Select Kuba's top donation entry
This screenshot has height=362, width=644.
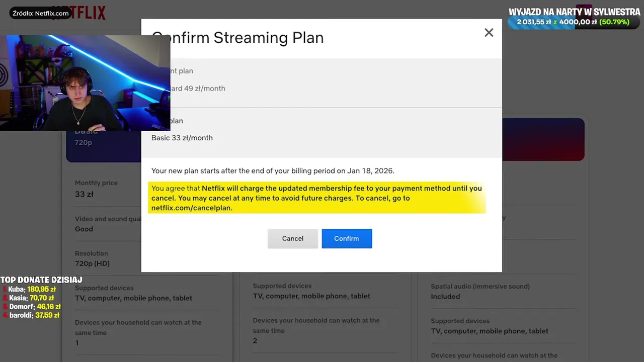tap(31, 289)
